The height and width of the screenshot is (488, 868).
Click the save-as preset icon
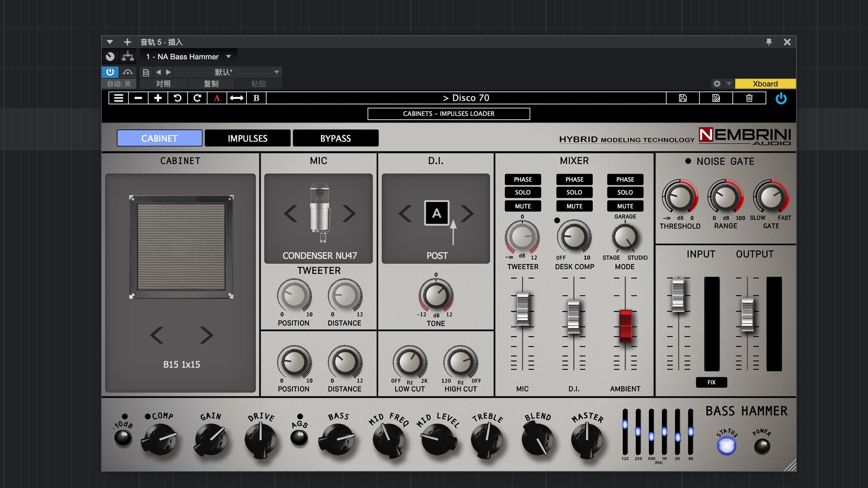[716, 98]
